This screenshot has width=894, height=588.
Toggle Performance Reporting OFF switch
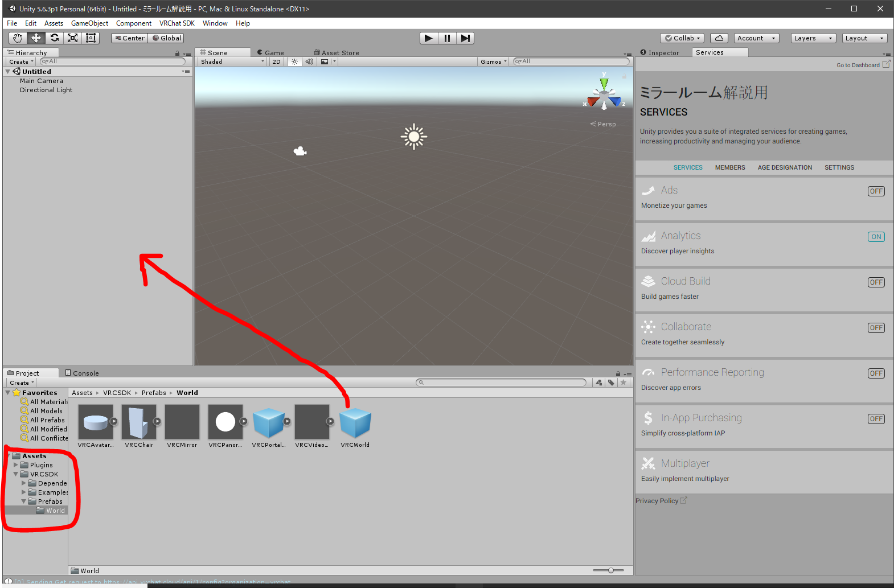(x=876, y=373)
